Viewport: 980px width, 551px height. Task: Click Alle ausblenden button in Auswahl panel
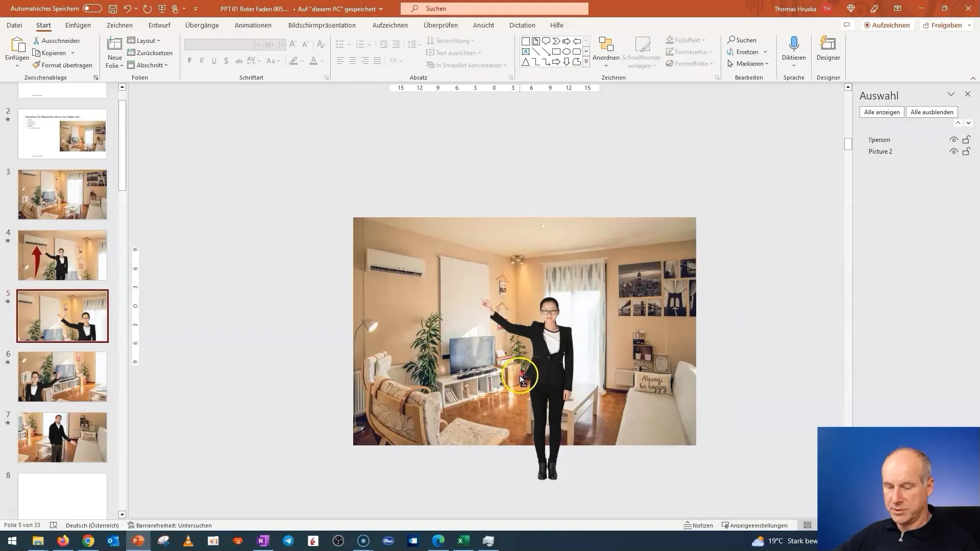click(932, 112)
